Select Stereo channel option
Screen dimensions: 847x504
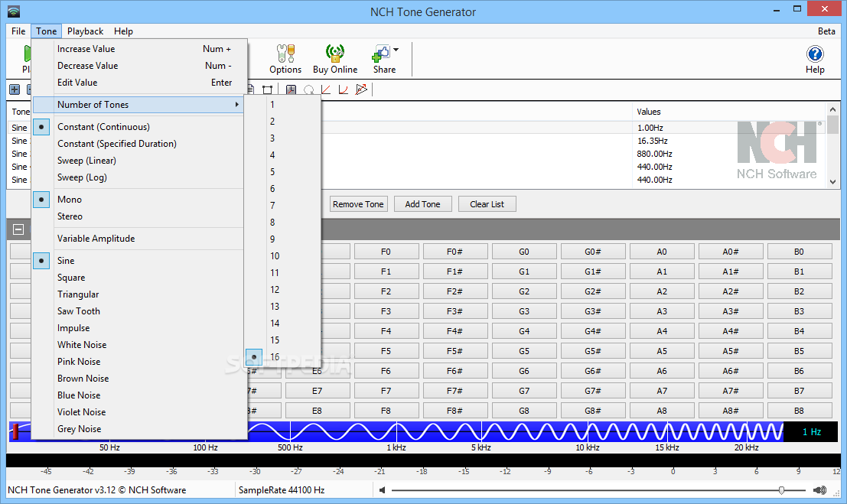pyautogui.click(x=138, y=216)
